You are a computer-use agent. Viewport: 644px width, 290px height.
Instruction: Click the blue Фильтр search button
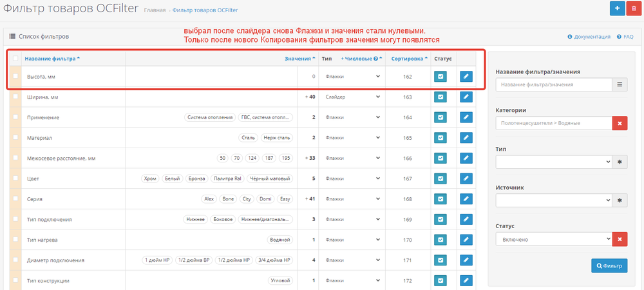coord(609,266)
